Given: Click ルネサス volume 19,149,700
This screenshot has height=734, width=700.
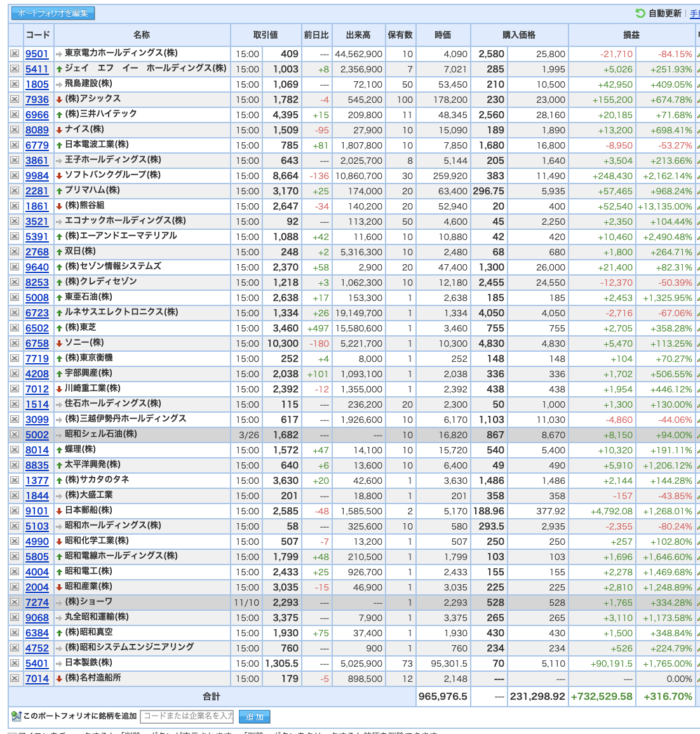Looking at the screenshot, I should coord(359,313).
